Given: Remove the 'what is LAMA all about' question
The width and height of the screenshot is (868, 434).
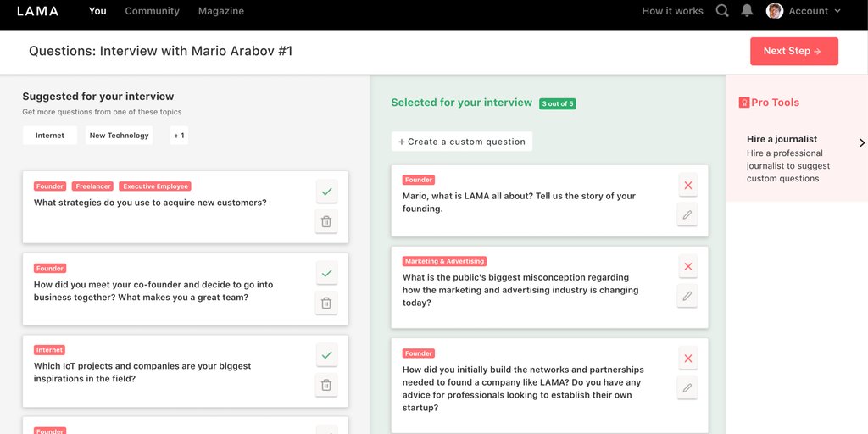Looking at the screenshot, I should [688, 185].
